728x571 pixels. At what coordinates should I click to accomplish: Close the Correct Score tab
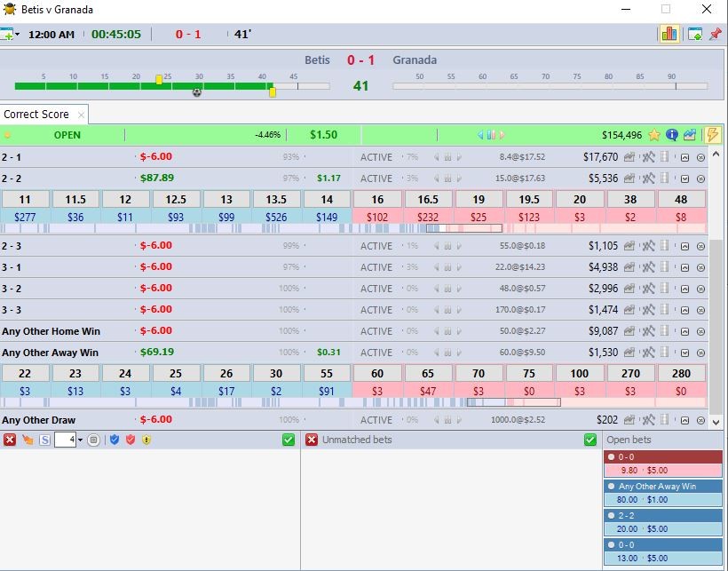click(x=81, y=115)
